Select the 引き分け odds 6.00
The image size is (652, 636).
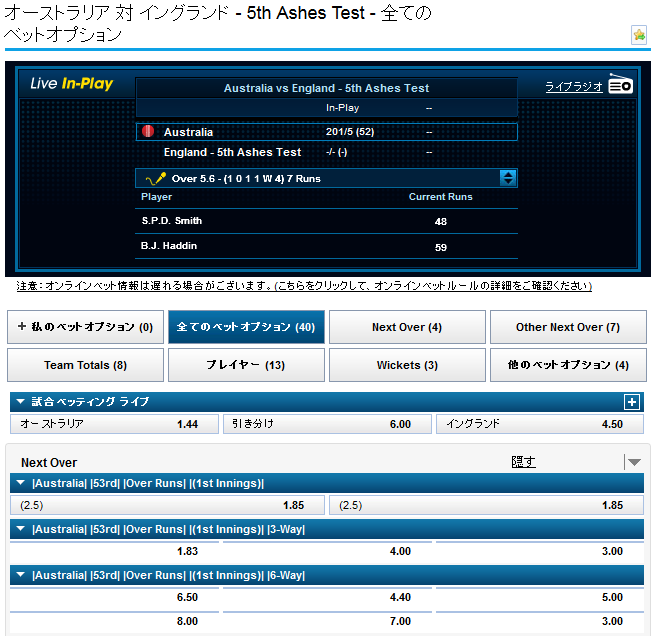(x=326, y=424)
